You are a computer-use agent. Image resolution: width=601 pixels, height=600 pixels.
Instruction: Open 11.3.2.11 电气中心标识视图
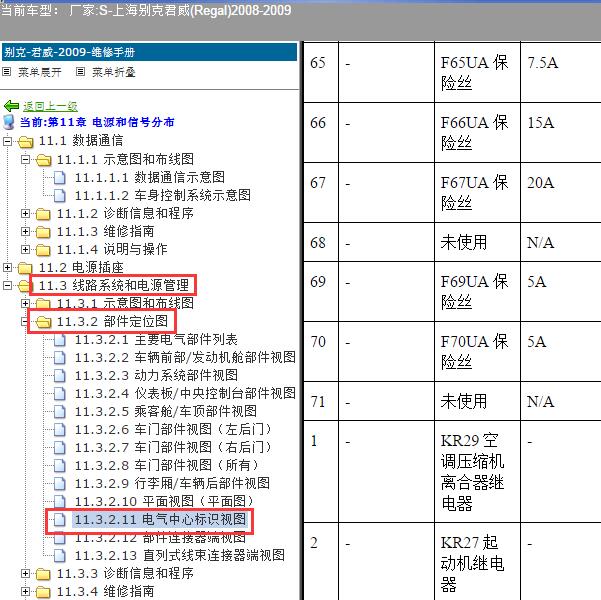pyautogui.click(x=160, y=519)
